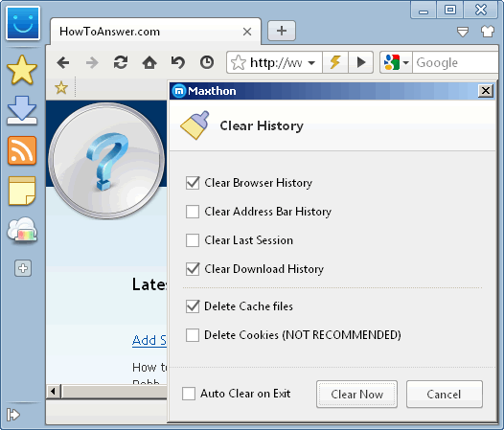Click the http:// address bar field
This screenshot has height=430, width=504.
(276, 62)
